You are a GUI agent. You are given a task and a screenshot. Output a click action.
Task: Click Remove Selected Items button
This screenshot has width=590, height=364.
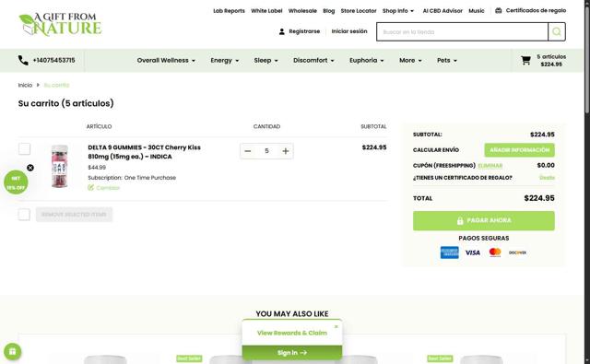[x=74, y=215]
